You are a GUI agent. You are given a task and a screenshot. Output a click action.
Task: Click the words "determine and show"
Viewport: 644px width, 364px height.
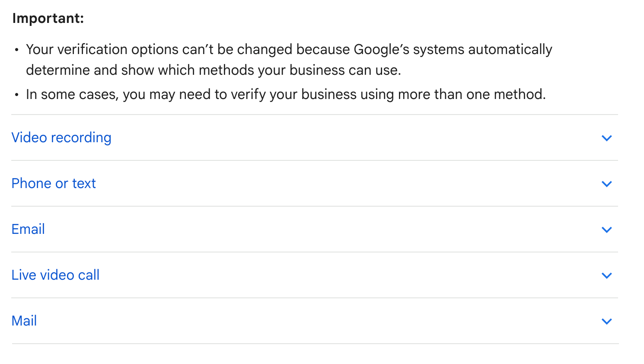point(90,70)
